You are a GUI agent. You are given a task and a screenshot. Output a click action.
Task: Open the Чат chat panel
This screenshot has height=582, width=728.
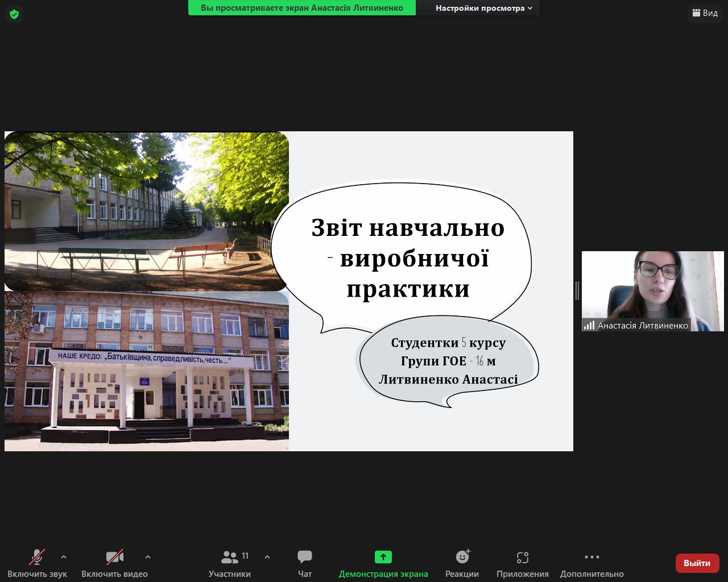[305, 563]
